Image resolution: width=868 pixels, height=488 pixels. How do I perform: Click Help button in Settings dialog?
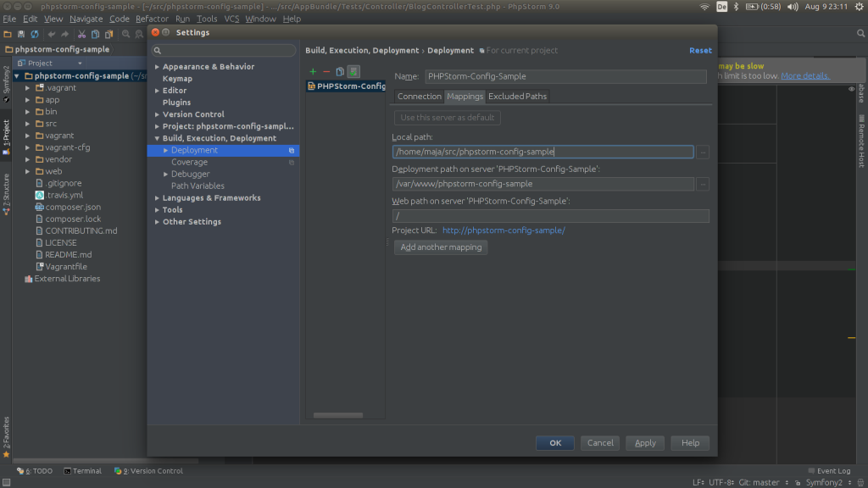[690, 443]
